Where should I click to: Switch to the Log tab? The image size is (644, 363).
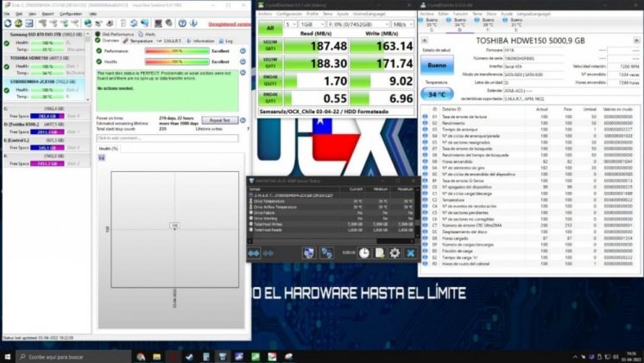tap(226, 41)
